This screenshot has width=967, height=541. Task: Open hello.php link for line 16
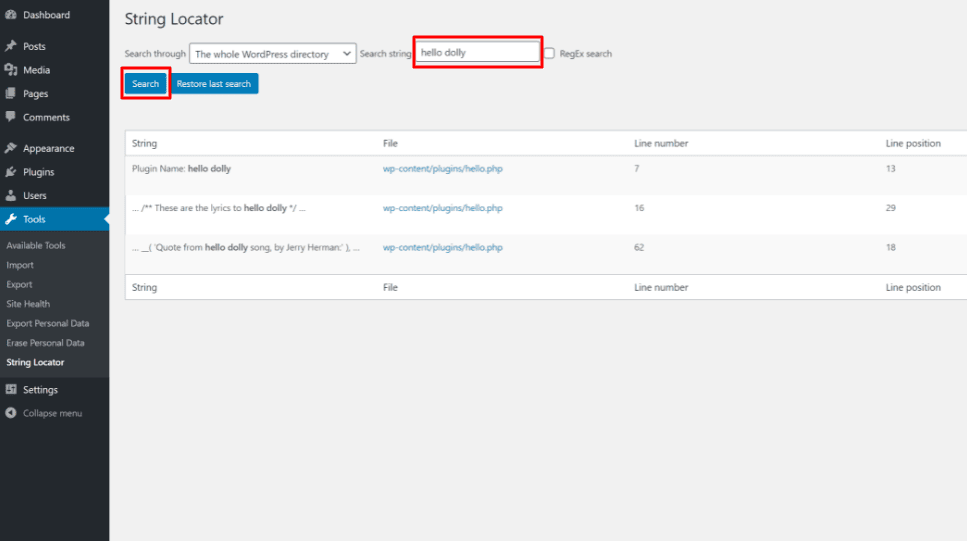point(443,208)
